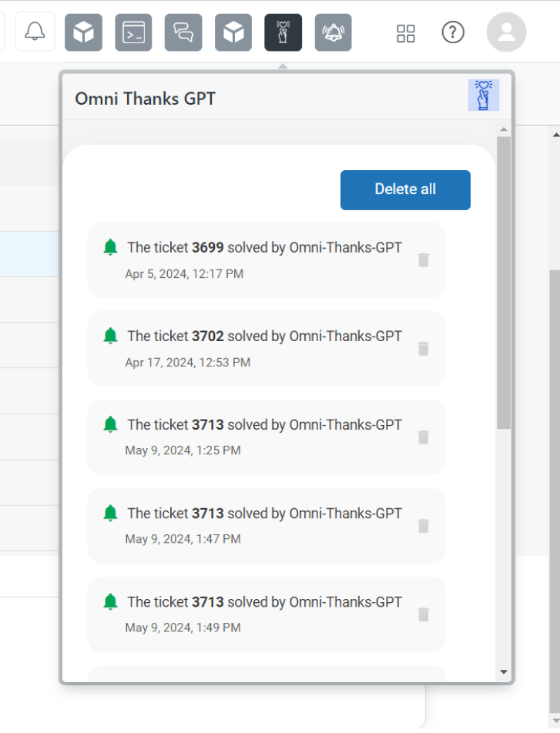Click the Omni Thanks GPT panel title

145,99
